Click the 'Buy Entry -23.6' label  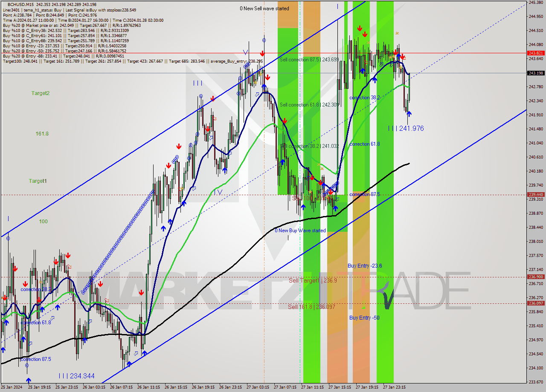[365, 266]
